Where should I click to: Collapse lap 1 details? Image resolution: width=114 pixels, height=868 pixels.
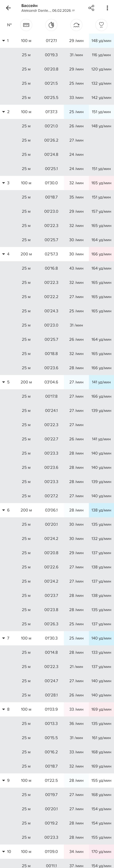[4, 41]
